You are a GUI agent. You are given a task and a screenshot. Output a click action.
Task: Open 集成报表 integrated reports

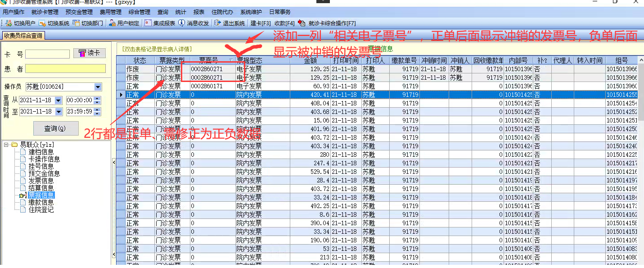click(x=160, y=23)
